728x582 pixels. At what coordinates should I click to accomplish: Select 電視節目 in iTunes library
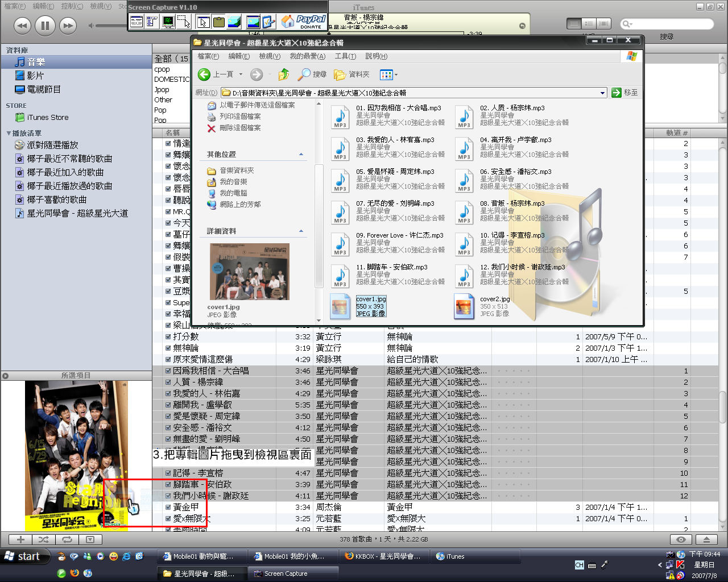[76, 89]
